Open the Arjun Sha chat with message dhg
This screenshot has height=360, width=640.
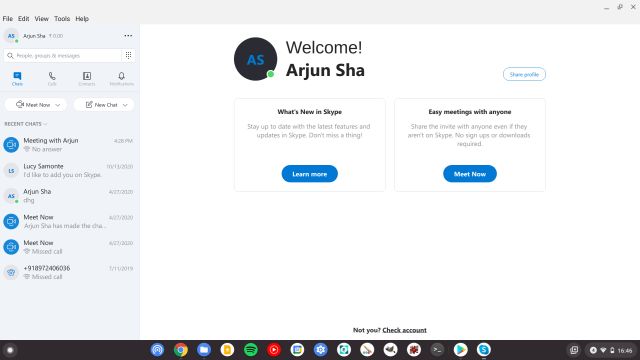(x=69, y=196)
